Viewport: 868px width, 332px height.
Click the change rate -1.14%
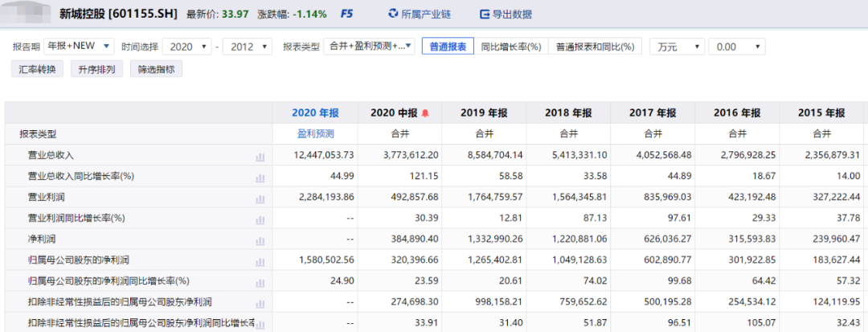tap(309, 14)
